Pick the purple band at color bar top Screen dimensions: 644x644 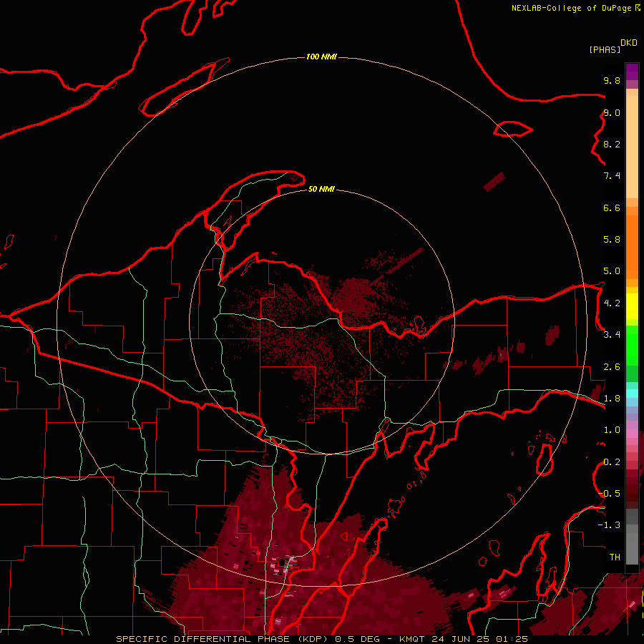click(632, 72)
